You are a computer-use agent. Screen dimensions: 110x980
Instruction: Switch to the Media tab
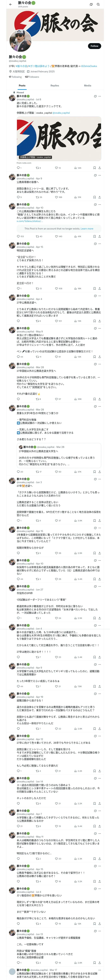point(88,86)
